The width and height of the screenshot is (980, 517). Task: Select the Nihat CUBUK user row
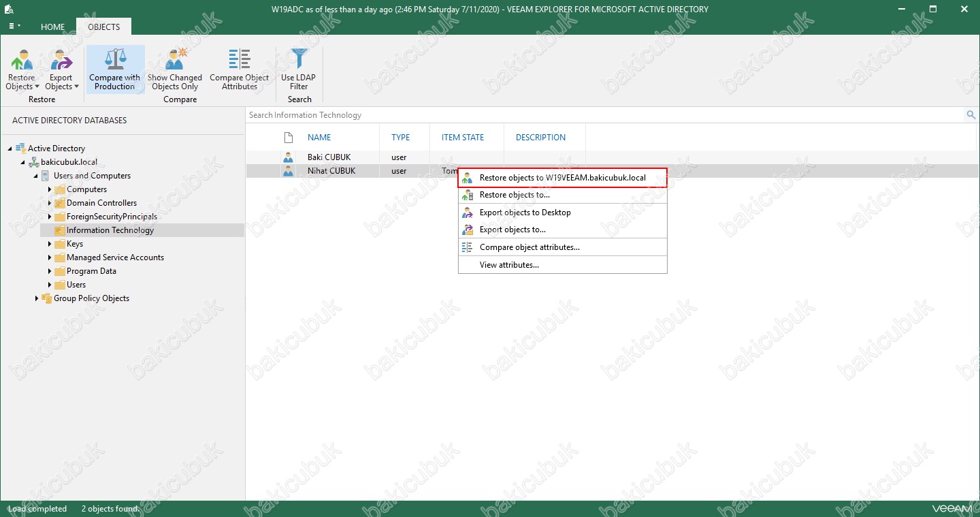(612, 171)
